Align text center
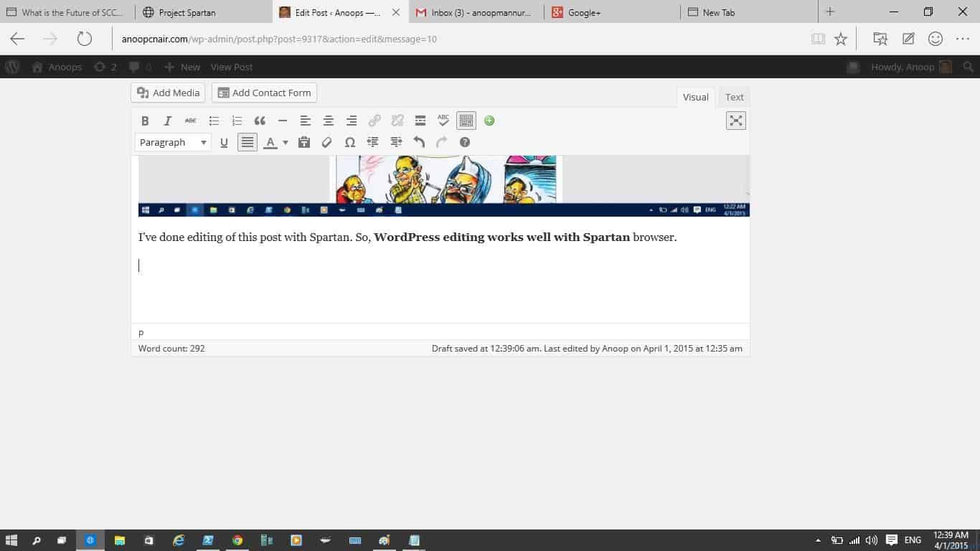The image size is (980, 551). pyautogui.click(x=329, y=121)
